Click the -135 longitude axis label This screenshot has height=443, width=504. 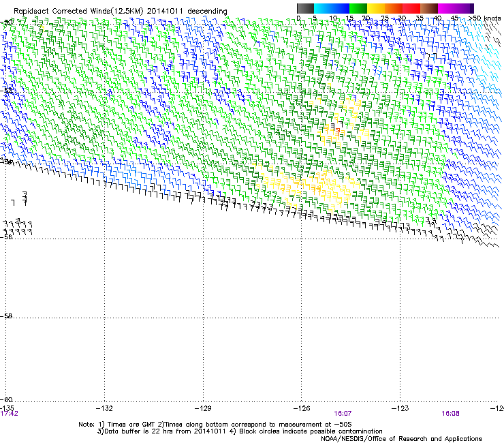[x=7, y=408]
